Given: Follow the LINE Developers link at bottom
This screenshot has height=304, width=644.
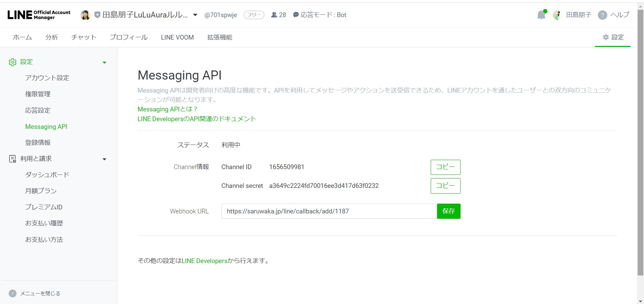Looking at the screenshot, I should point(205,261).
